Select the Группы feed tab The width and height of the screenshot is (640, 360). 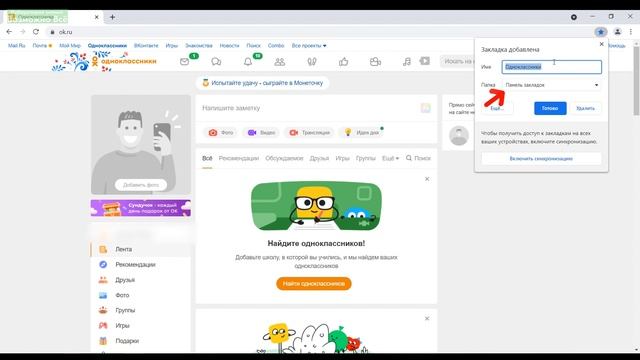[x=365, y=158]
